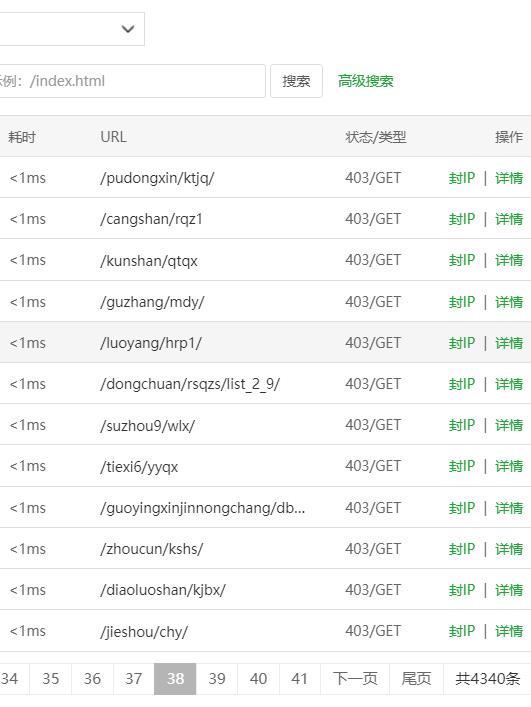View 详情 for /suzhou9/wlx/ row
Image resolution: width=531 pixels, height=707 pixels.
click(509, 425)
